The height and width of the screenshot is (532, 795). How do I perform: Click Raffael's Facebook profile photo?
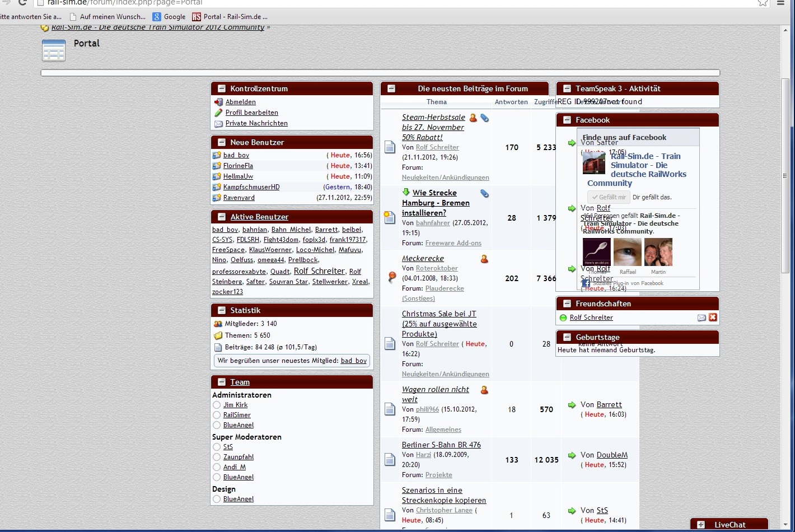[x=628, y=253]
